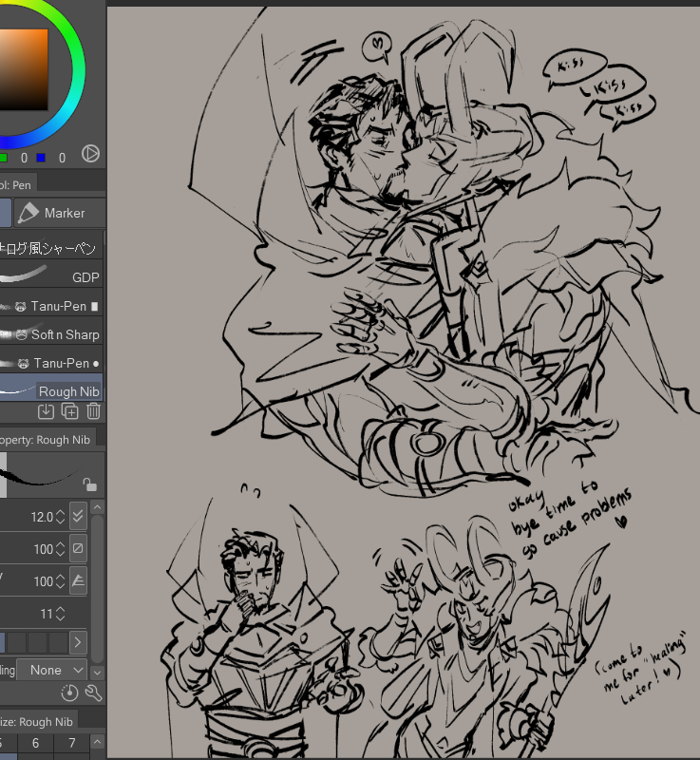Open the None dropdown

point(52,670)
